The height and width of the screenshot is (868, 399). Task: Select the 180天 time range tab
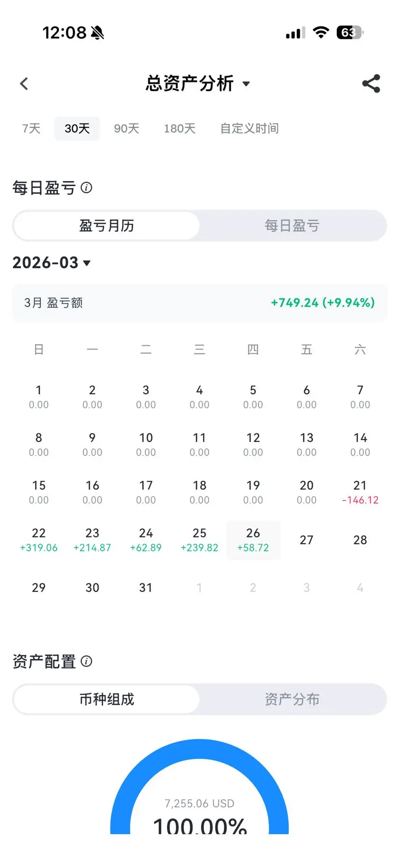coord(179,129)
